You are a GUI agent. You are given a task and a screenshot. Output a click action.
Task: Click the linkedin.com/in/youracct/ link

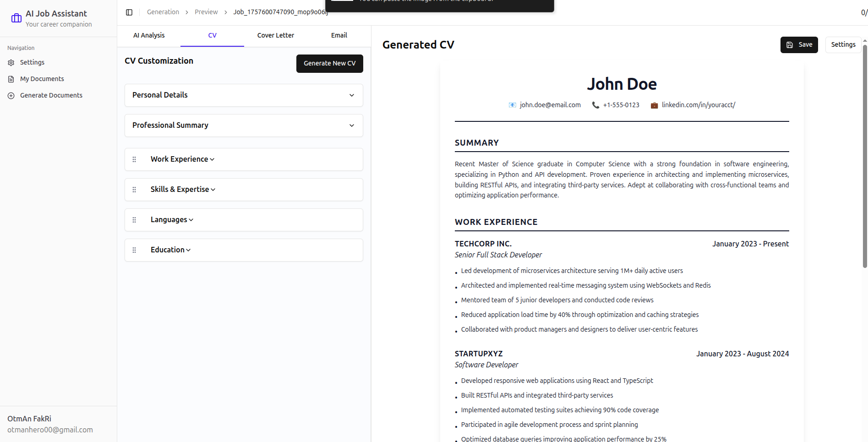click(699, 105)
